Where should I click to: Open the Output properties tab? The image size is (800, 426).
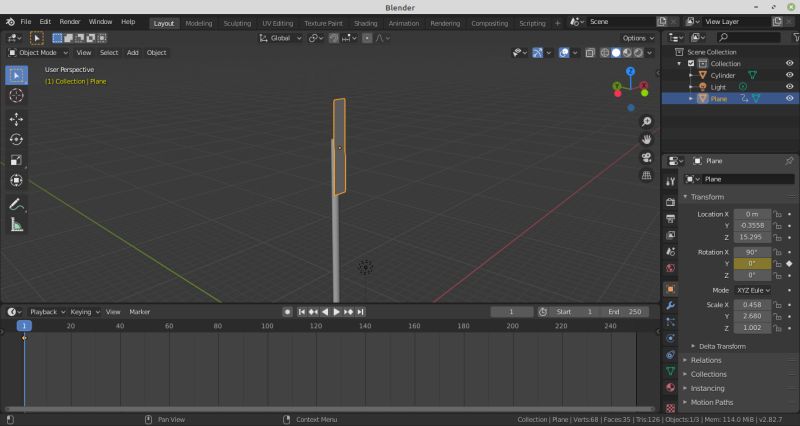pos(670,218)
